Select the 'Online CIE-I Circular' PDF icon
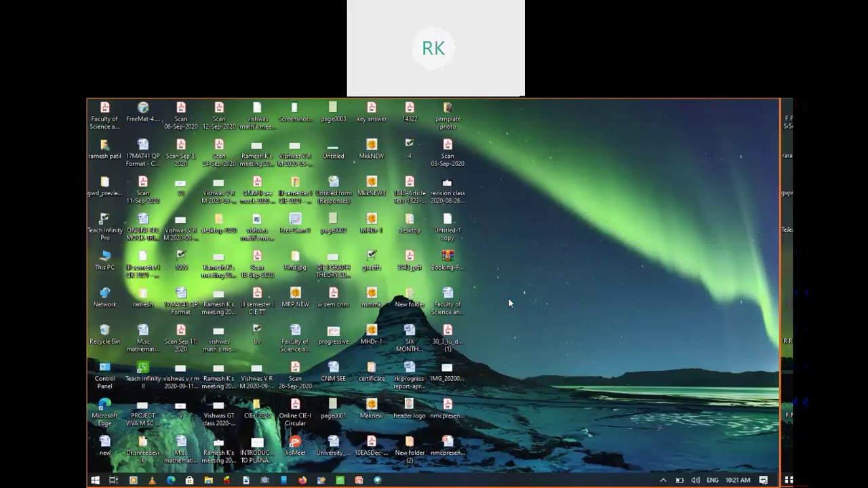This screenshot has height=488, width=868. click(x=295, y=413)
